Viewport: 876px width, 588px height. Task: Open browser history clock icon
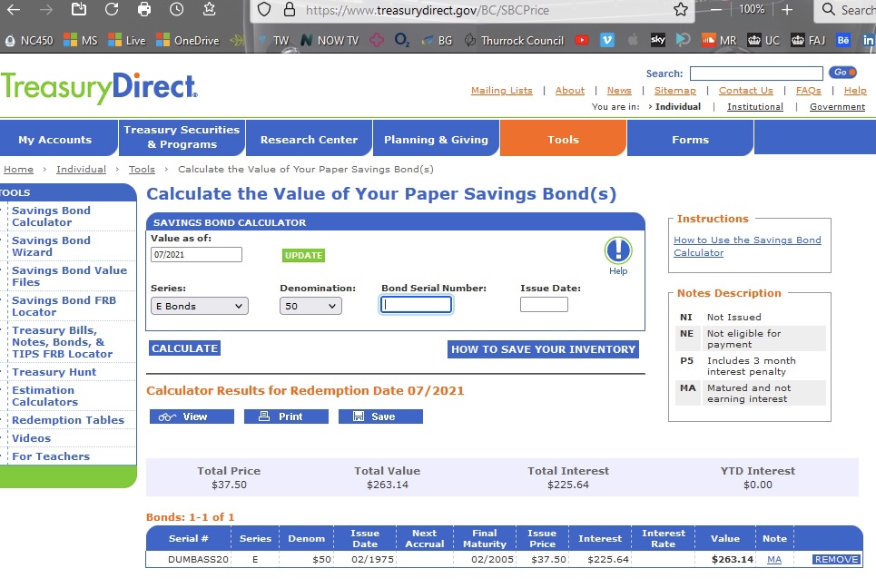click(x=176, y=9)
